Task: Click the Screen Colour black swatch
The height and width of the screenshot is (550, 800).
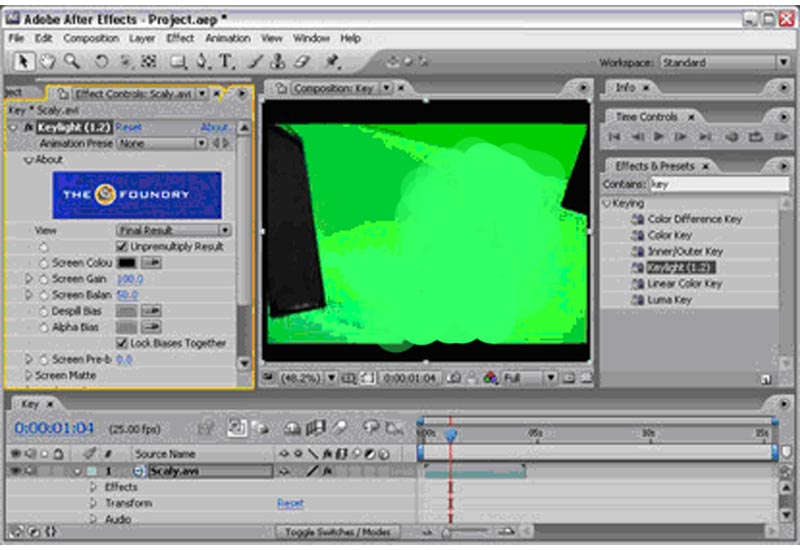Action: pyautogui.click(x=127, y=263)
